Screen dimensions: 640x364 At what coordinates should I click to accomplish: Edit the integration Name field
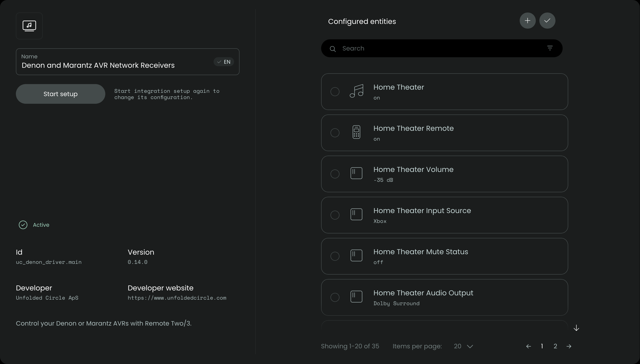[x=127, y=62]
